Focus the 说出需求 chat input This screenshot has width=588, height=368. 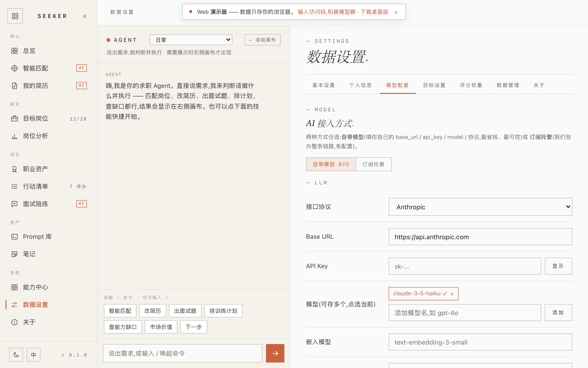click(x=182, y=353)
